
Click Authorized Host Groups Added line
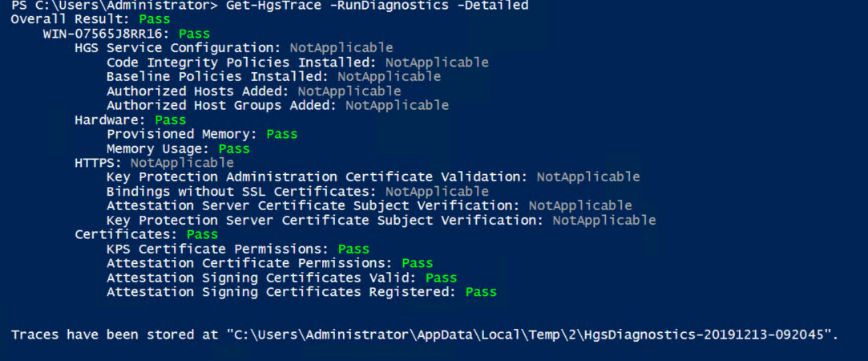(x=278, y=105)
